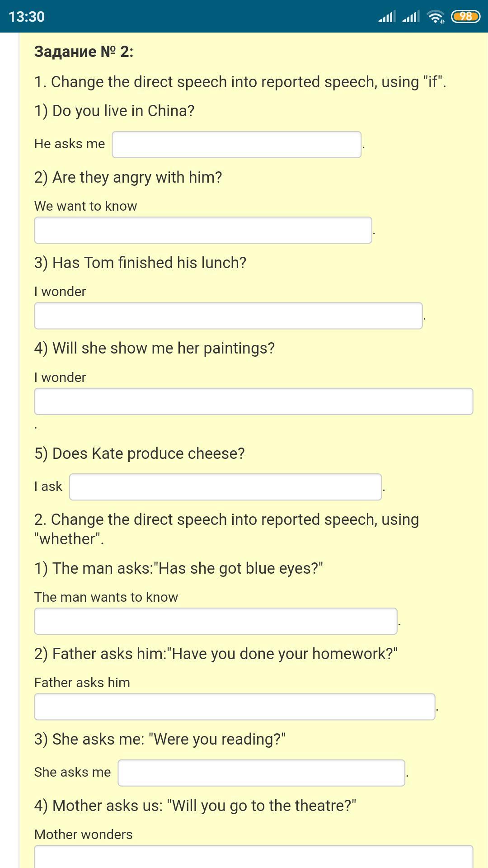The height and width of the screenshot is (868, 488).
Task: Tap the 13:30 clock in status bar
Action: click(x=27, y=17)
